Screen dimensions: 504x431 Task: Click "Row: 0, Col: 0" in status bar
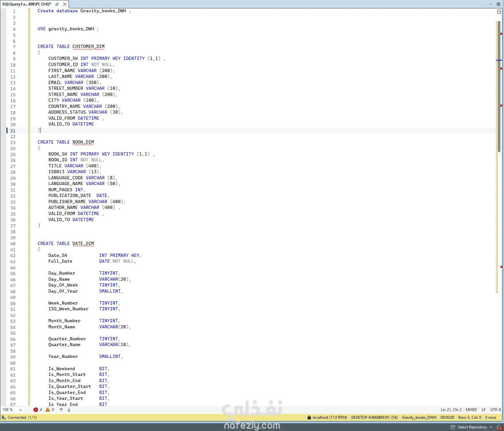tap(470, 417)
